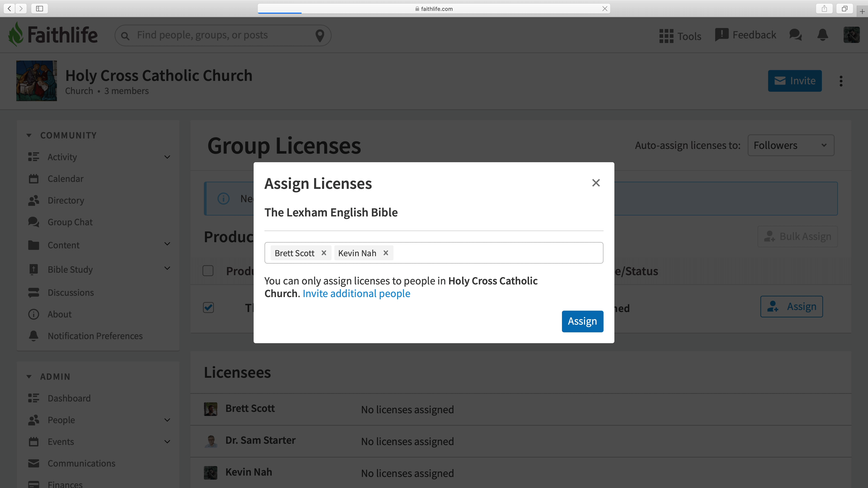Image resolution: width=868 pixels, height=488 pixels.
Task: Click the Bulk Assign button
Action: (x=797, y=236)
